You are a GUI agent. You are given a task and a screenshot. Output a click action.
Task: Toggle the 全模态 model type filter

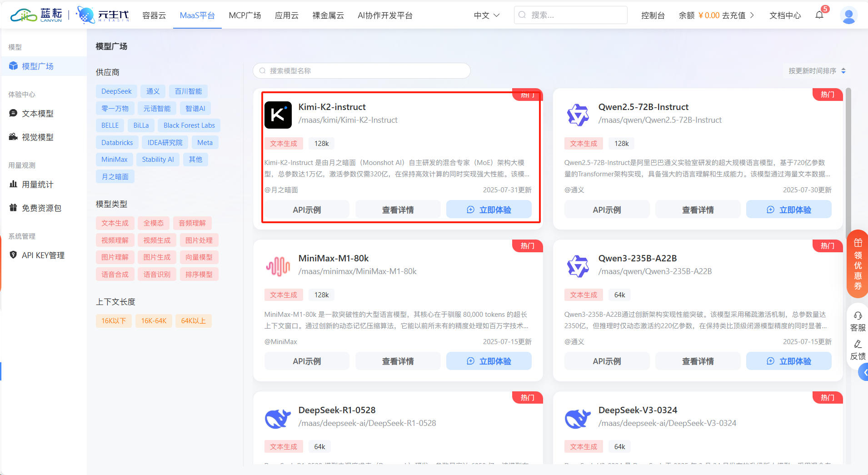(154, 223)
